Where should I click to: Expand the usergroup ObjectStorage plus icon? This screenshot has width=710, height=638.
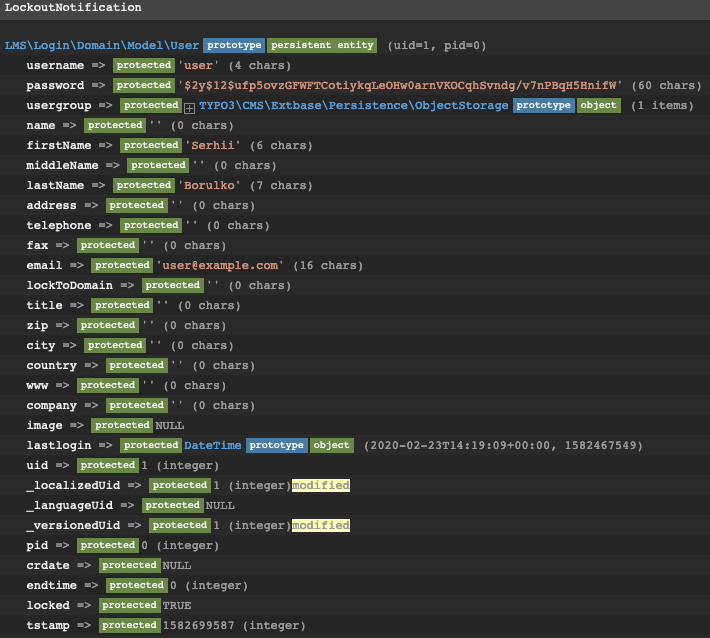189,108
